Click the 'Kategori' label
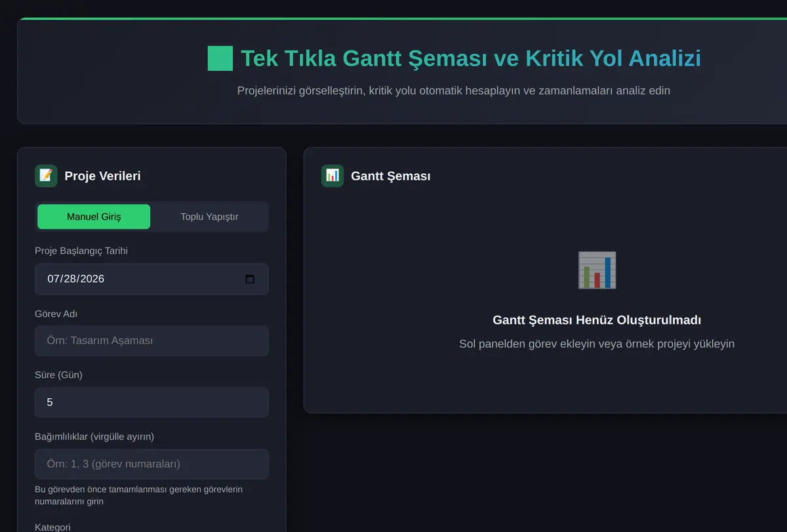 tap(52, 527)
